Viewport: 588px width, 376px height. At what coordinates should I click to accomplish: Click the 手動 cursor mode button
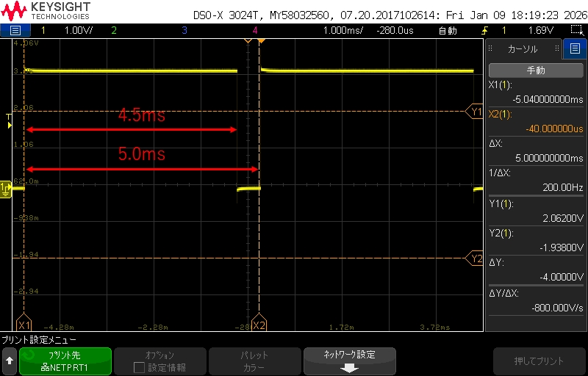[536, 70]
